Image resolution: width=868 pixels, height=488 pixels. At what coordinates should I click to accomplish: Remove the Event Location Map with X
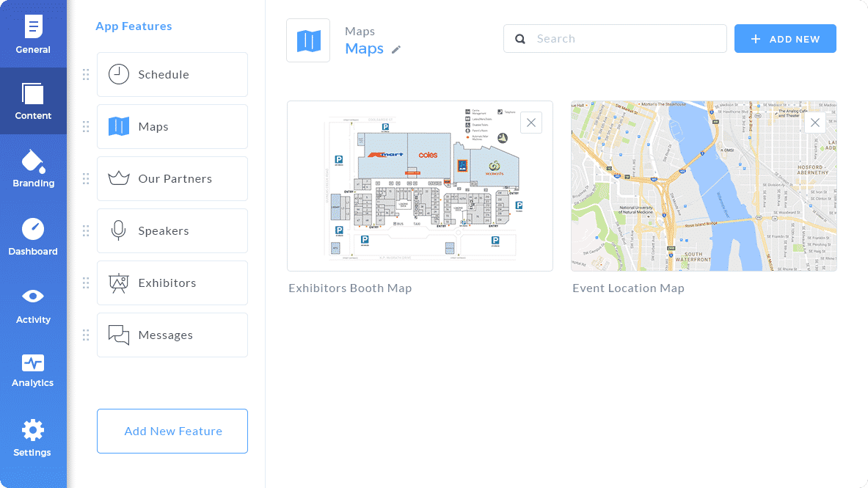[815, 123]
